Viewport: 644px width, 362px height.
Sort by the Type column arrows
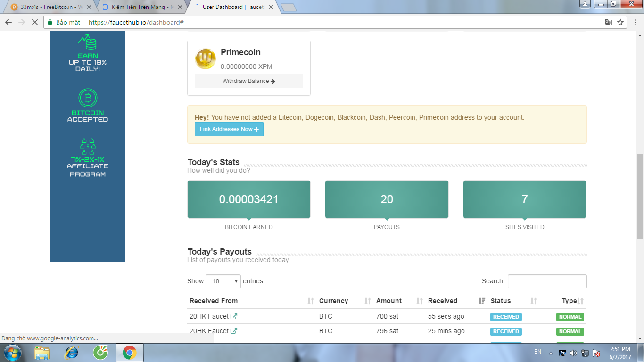pyautogui.click(x=581, y=301)
